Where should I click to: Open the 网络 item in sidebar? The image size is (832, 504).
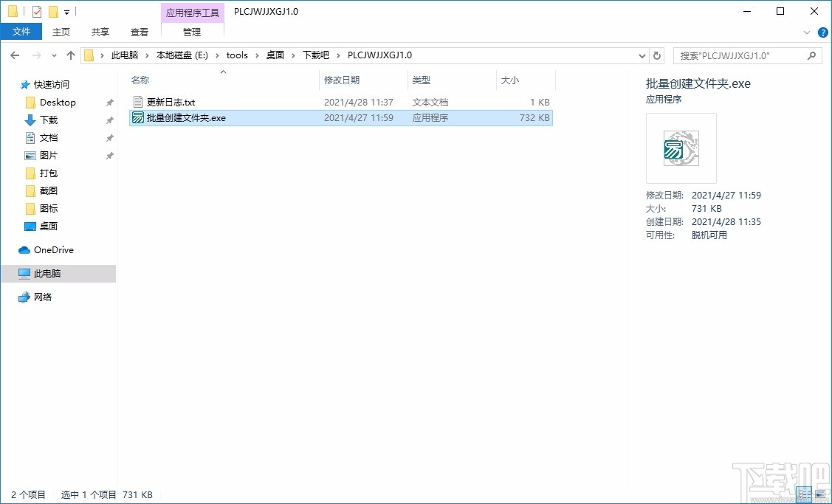(x=40, y=297)
